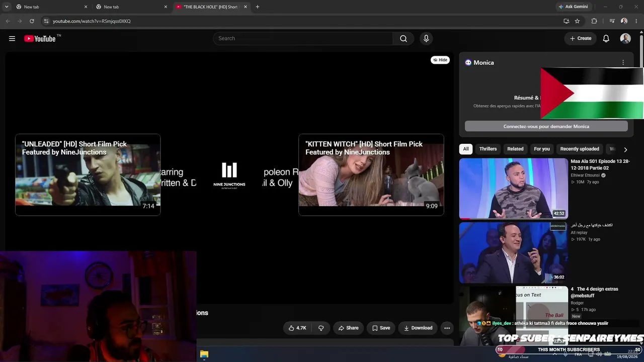
Task: Show more filter chips with the arrow
Action: coord(625,149)
